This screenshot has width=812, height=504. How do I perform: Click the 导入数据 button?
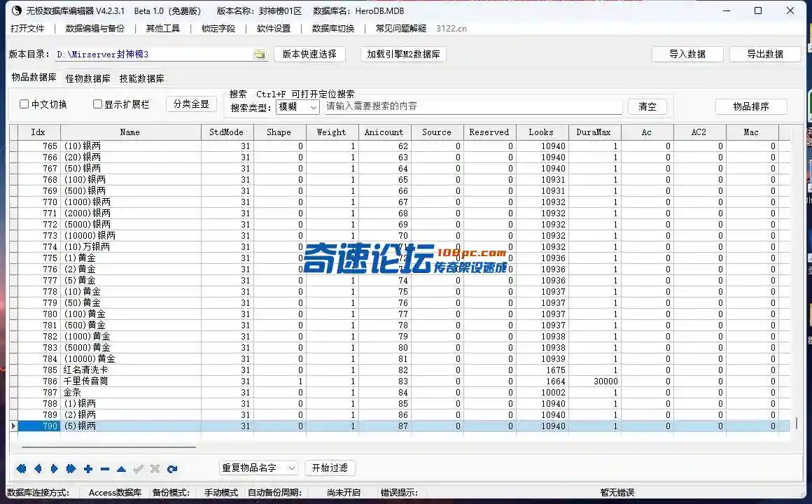687,54
